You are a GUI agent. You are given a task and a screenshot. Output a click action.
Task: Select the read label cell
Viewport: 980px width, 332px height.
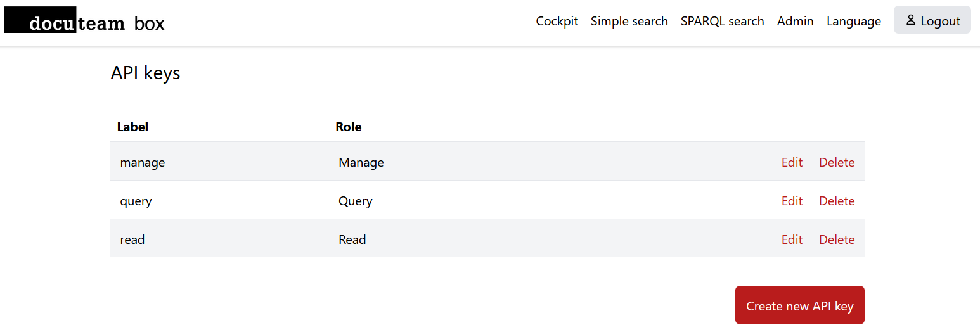point(132,239)
